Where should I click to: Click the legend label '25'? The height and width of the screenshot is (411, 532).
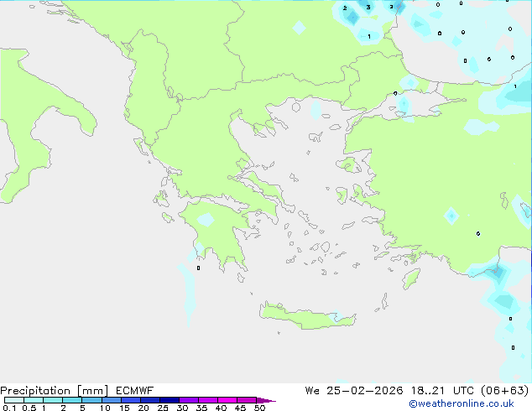coord(163,408)
